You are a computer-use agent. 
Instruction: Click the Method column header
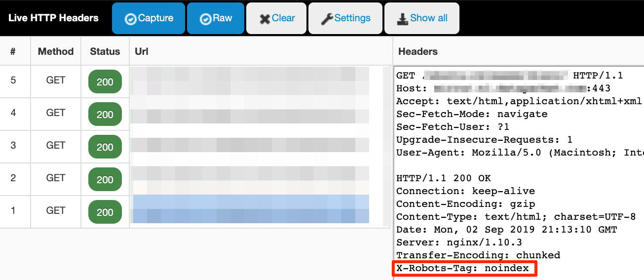coord(56,51)
